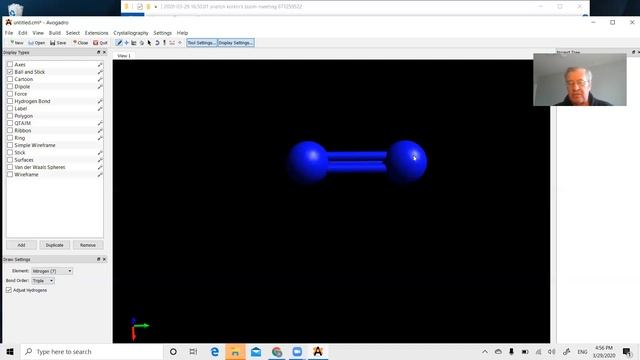Enable the Cartoon display type
The image size is (640, 360).
tap(10, 79)
